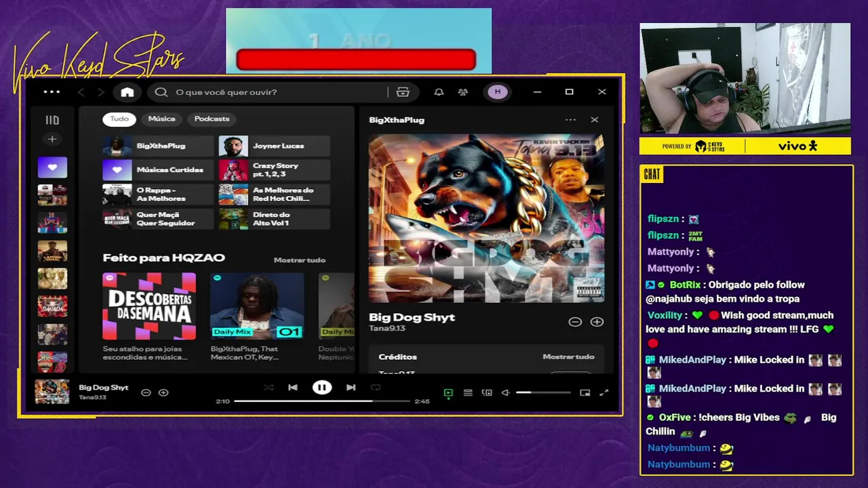Click the Big Dog Shyt album artwork
This screenshot has width=868, height=488.
pos(486,218)
